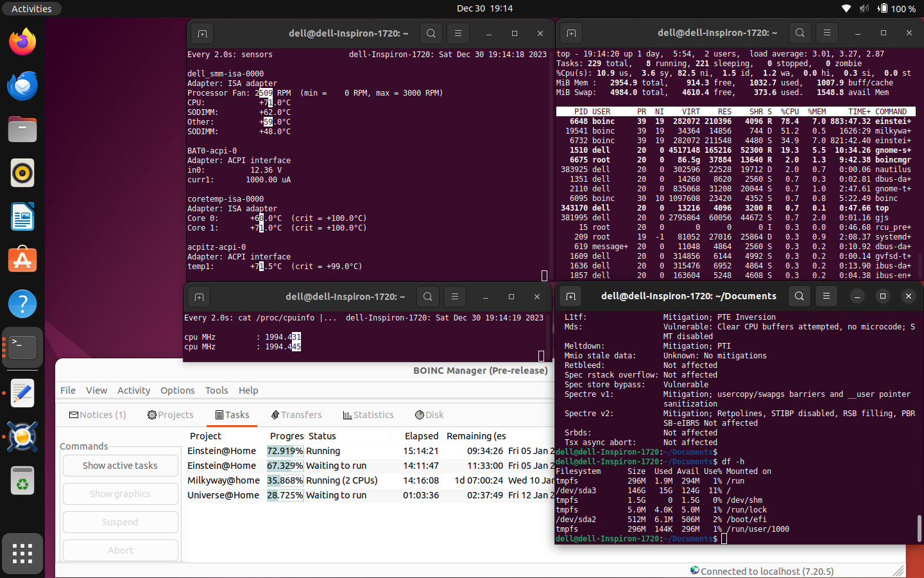Open the clock showing Dec 30 19:14
Image resolution: width=924 pixels, height=578 pixels.
(x=484, y=8)
